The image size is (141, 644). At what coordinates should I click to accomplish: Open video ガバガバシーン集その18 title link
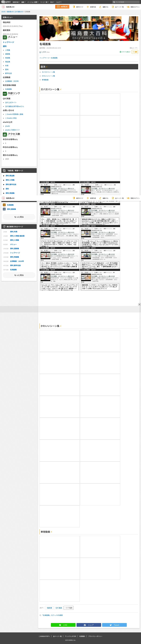(103, 276)
